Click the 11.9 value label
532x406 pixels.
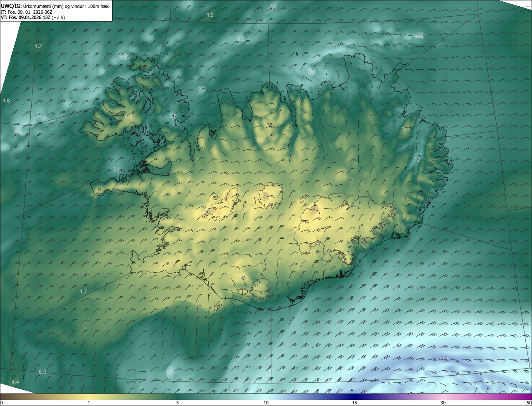tap(445, 358)
